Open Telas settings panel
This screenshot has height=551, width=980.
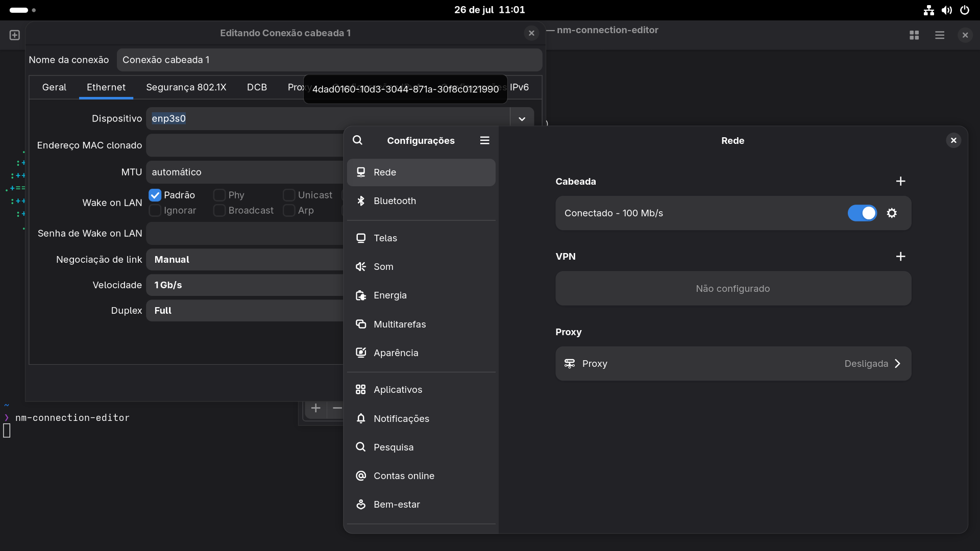tap(421, 238)
